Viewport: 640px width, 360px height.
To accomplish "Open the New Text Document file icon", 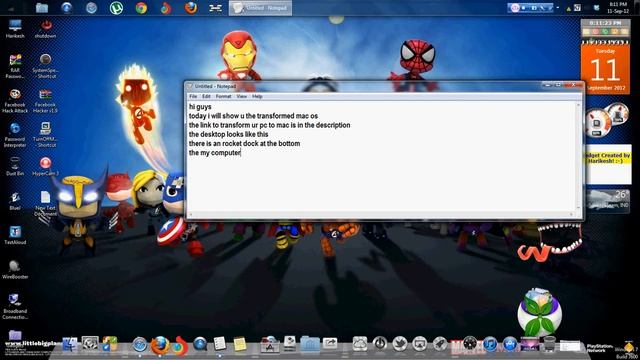I will 45,204.
